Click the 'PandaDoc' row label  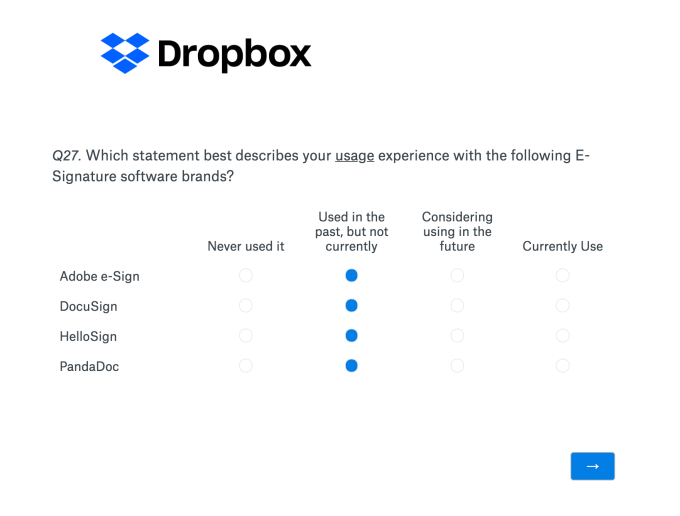point(89,366)
